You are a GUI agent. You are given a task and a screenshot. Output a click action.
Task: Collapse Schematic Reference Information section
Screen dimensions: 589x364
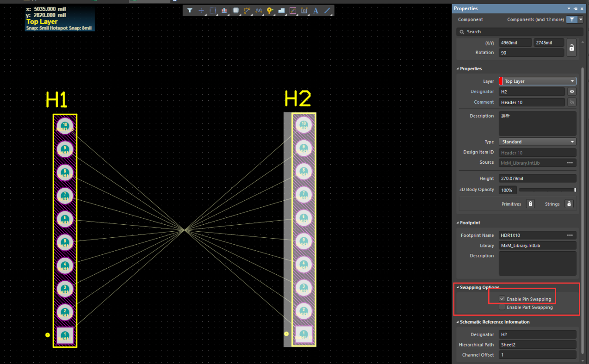pos(494,322)
